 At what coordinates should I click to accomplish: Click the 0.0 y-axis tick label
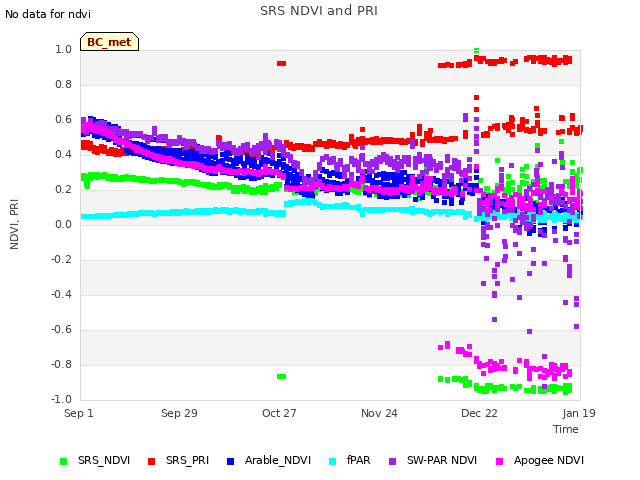[x=63, y=224]
